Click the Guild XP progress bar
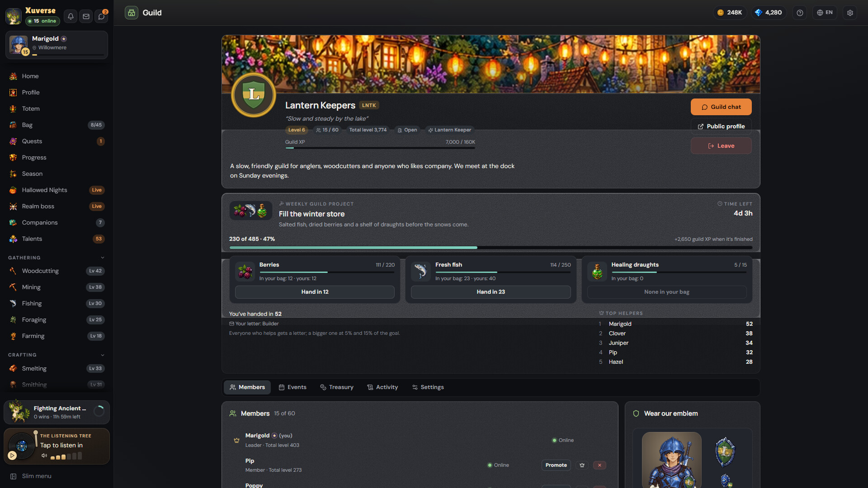Image resolution: width=868 pixels, height=488 pixels. (x=380, y=148)
